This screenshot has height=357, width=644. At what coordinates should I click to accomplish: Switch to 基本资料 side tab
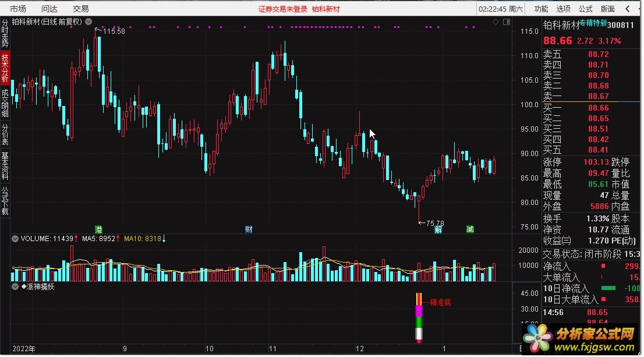[x=5, y=166]
